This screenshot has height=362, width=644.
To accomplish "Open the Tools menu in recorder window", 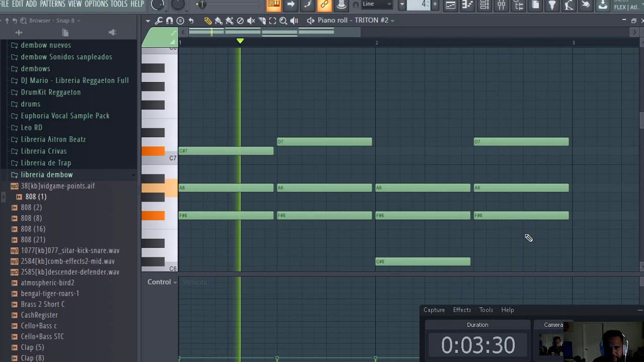I will click(486, 310).
